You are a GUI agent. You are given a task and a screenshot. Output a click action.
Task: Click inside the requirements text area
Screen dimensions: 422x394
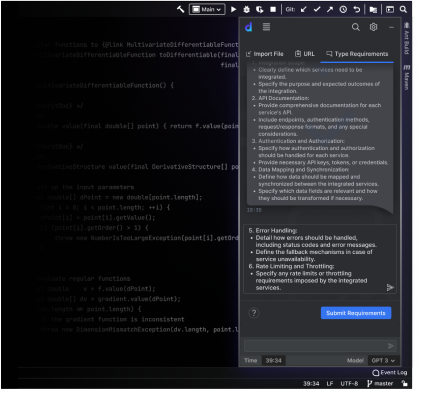tap(320, 259)
